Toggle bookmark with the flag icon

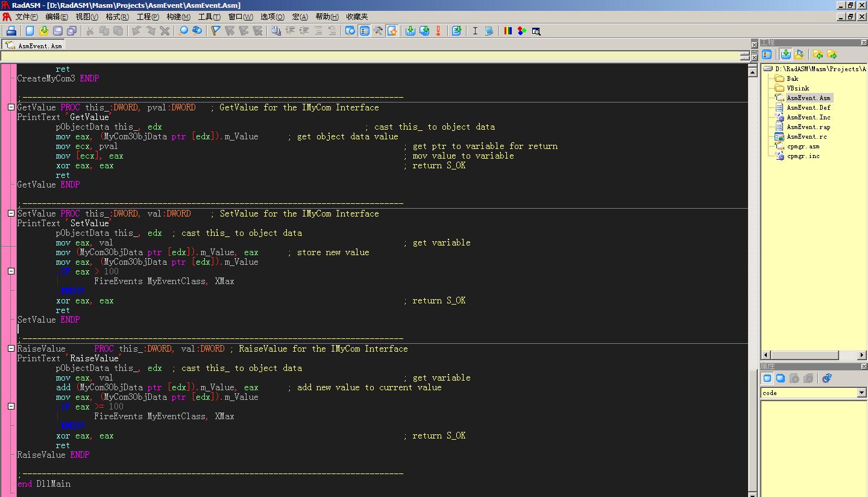coord(215,31)
